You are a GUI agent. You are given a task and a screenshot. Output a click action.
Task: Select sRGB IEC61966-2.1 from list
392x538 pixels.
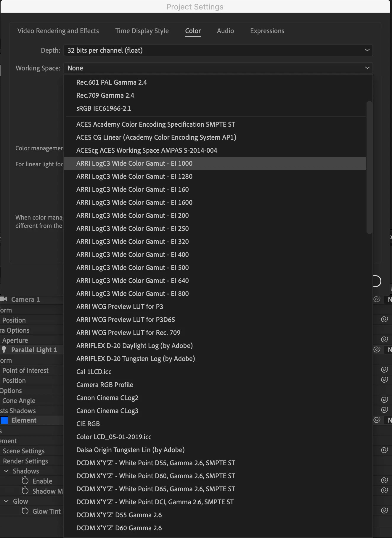click(215, 108)
